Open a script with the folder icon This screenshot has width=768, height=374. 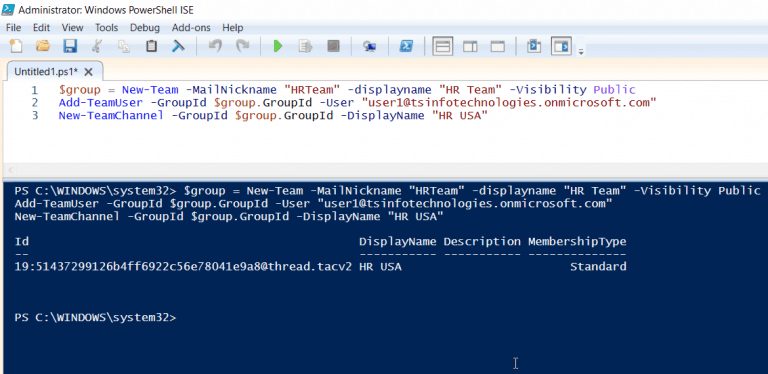coord(43,47)
